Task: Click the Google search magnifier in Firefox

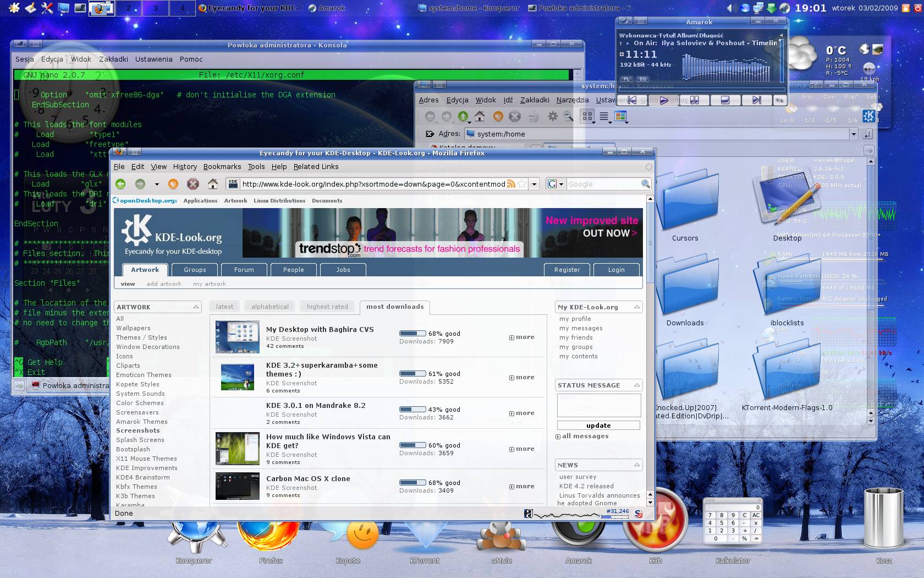Action: coord(645,184)
